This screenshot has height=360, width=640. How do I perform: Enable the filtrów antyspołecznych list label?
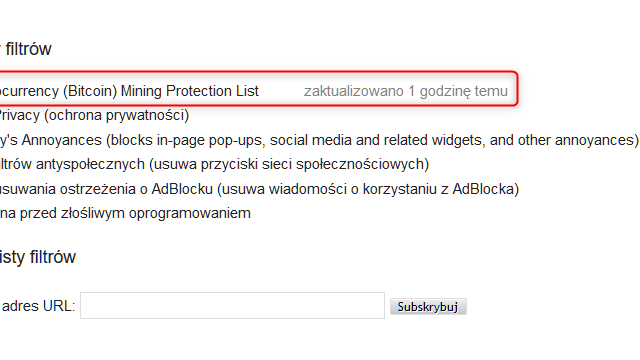pos(214,164)
